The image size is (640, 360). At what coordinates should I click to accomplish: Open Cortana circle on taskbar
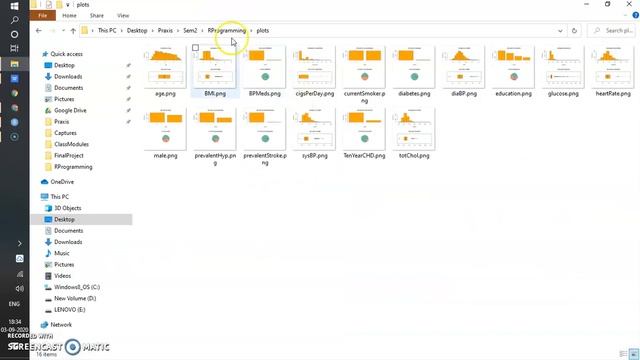pyautogui.click(x=14, y=34)
